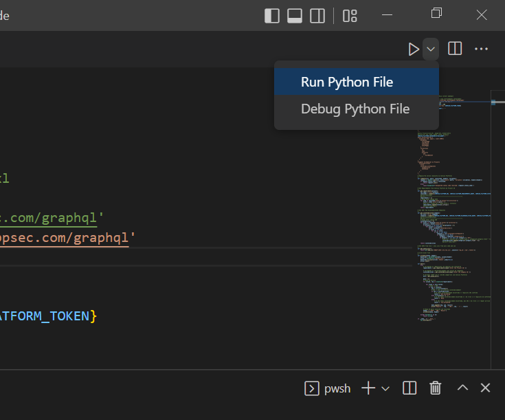Kill the terminal with trash icon

[x=435, y=388]
